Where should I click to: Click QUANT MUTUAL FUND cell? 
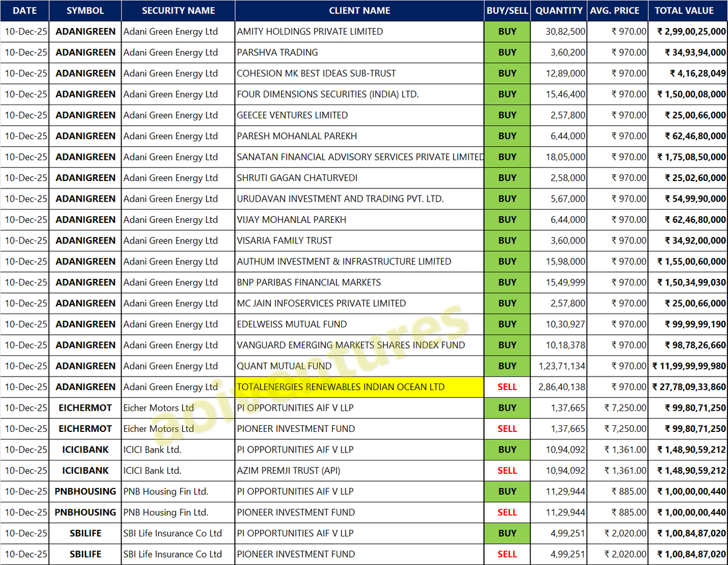pos(359,366)
